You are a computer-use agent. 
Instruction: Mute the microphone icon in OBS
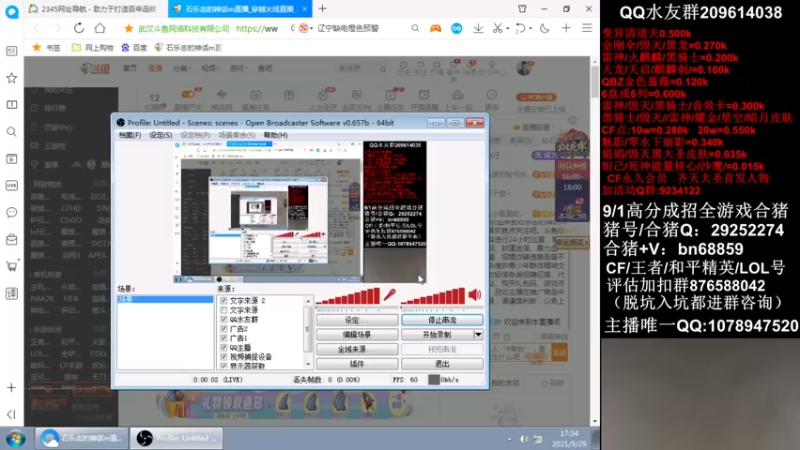pos(390,294)
